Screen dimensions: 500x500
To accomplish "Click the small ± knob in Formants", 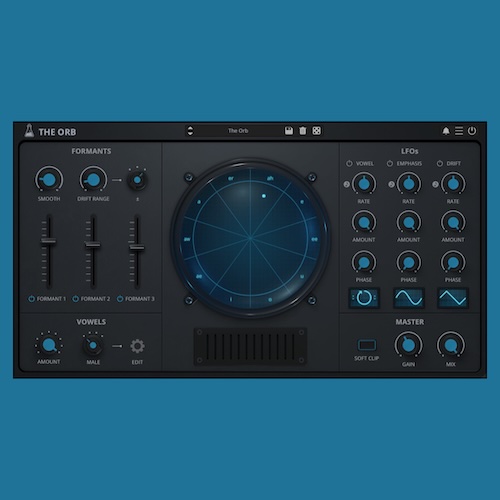I will pos(137,180).
